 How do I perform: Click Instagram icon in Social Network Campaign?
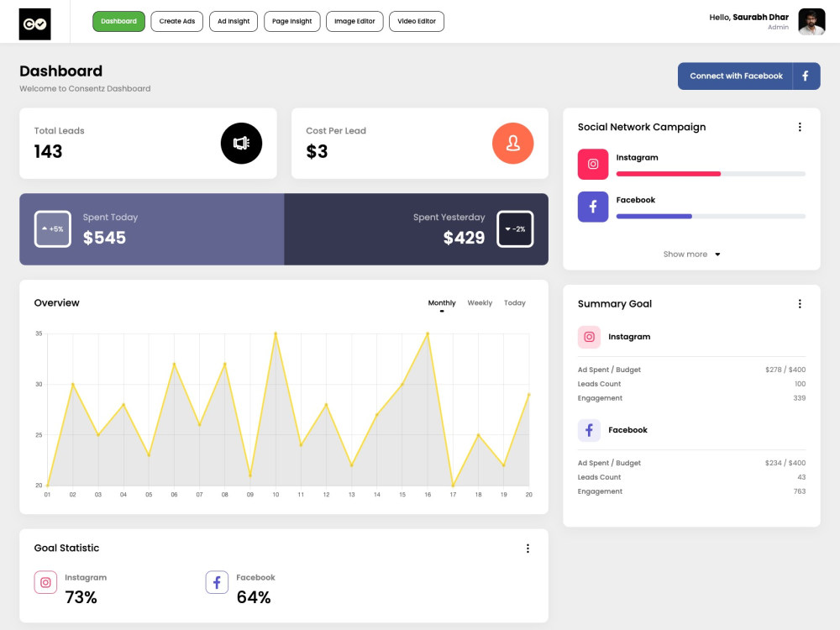tap(593, 164)
